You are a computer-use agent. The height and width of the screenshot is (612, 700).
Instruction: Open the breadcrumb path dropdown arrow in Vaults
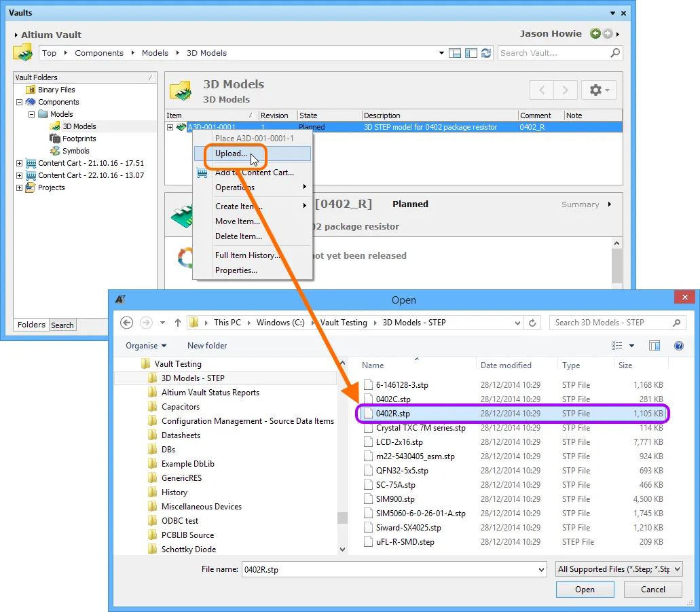(x=441, y=53)
